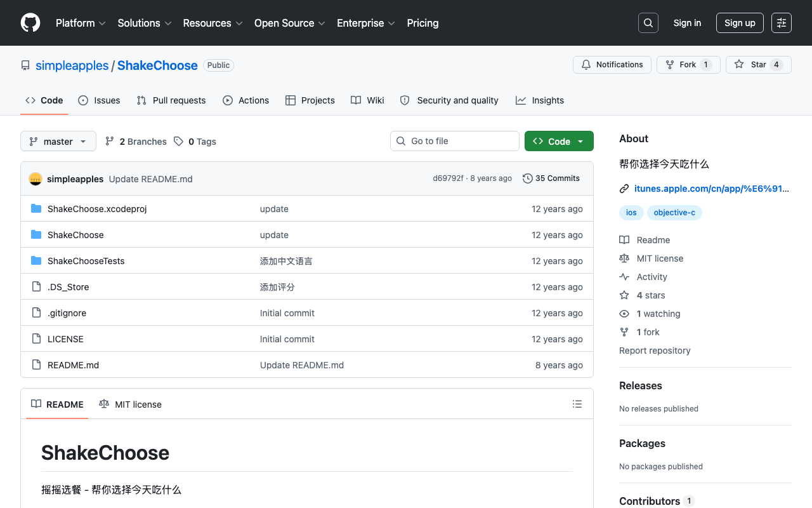
Task: Open the itunes.apple.com app link
Action: (x=712, y=189)
